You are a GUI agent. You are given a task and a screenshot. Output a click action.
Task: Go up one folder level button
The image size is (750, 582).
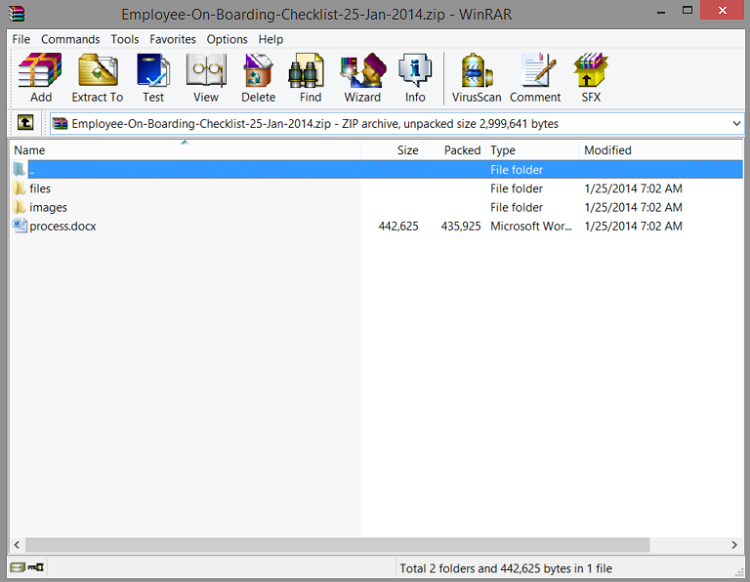[25, 124]
